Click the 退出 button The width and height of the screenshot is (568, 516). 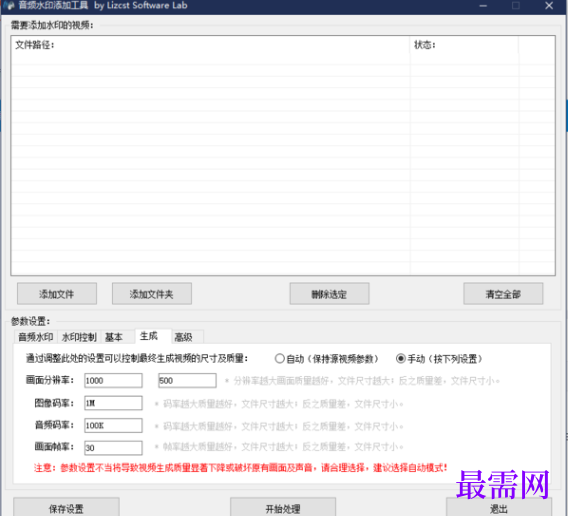499,507
